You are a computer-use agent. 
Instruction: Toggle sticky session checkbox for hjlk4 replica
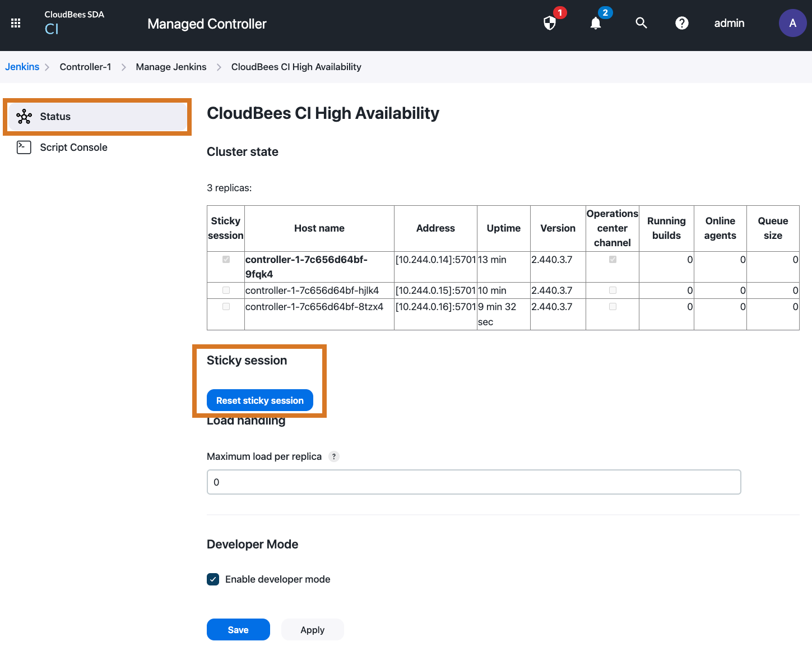coord(226,290)
